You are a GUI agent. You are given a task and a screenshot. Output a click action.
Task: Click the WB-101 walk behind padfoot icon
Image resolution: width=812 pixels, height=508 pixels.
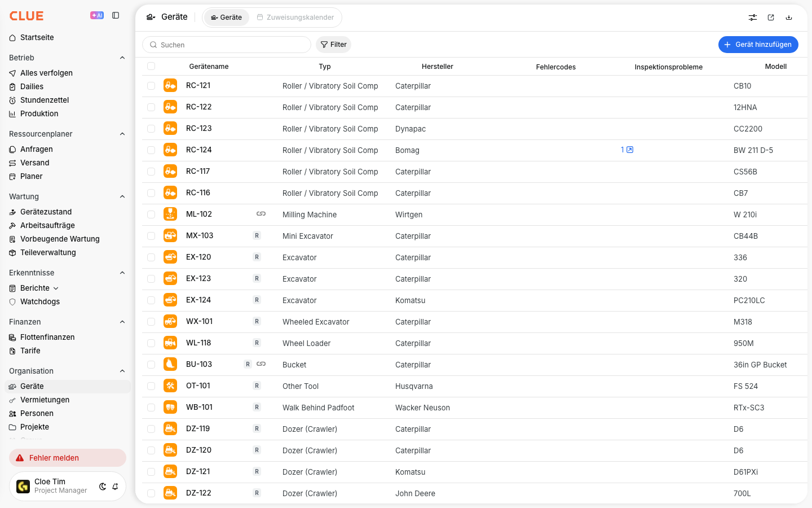pyautogui.click(x=170, y=408)
